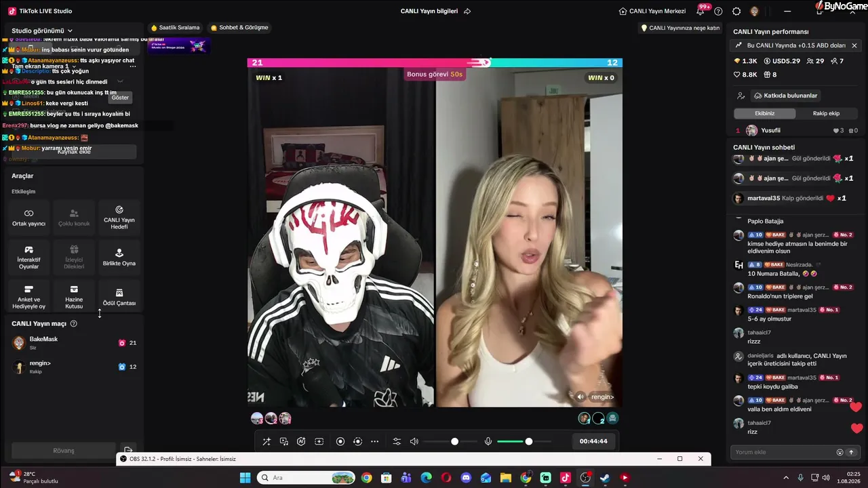
Task: Select BakeMask in the match list
Action: [75, 343]
